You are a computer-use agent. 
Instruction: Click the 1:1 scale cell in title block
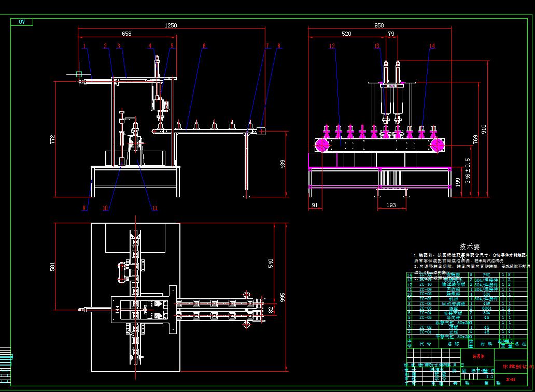click(491, 376)
